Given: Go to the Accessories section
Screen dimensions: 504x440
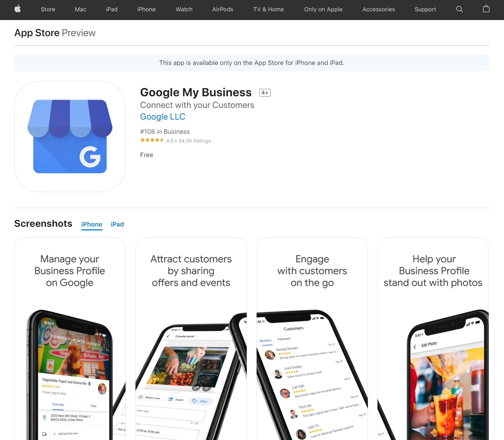Looking at the screenshot, I should pos(379,9).
